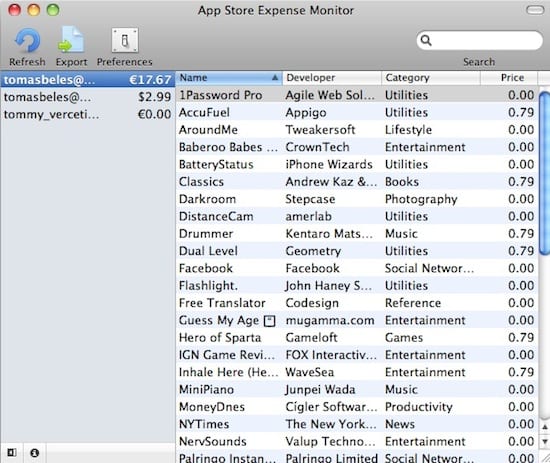Select the 1Password Pro row
Screen dimensions: 550x463
tap(357, 95)
